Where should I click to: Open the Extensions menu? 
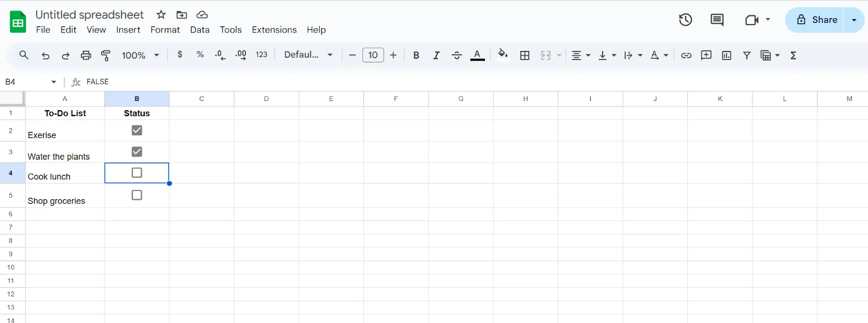pyautogui.click(x=274, y=30)
